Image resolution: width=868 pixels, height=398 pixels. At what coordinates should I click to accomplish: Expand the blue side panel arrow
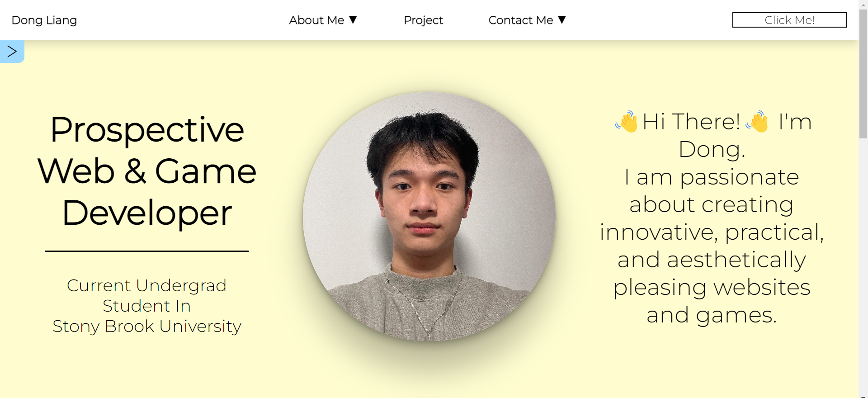[12, 52]
